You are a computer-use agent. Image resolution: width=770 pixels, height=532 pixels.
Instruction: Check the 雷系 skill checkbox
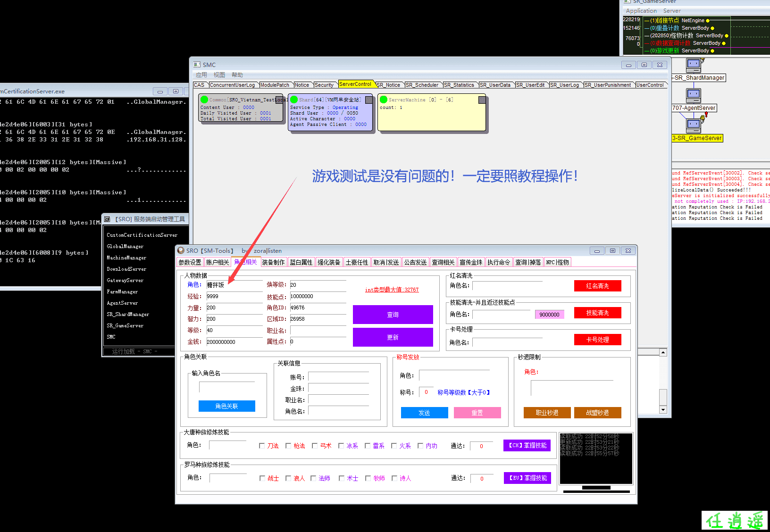(x=368, y=446)
